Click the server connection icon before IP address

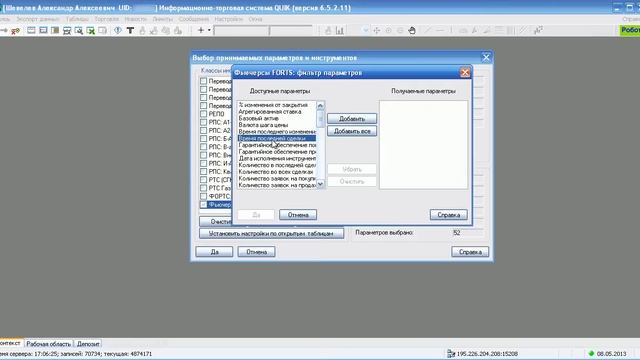coord(451,353)
